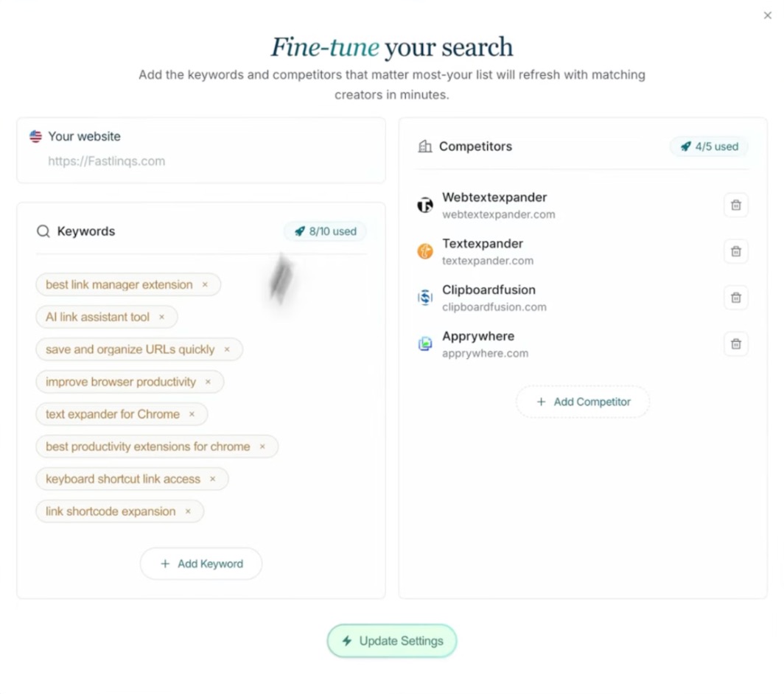Click the 4/5 used competitors badge
The width and height of the screenshot is (784, 694).
tap(709, 147)
